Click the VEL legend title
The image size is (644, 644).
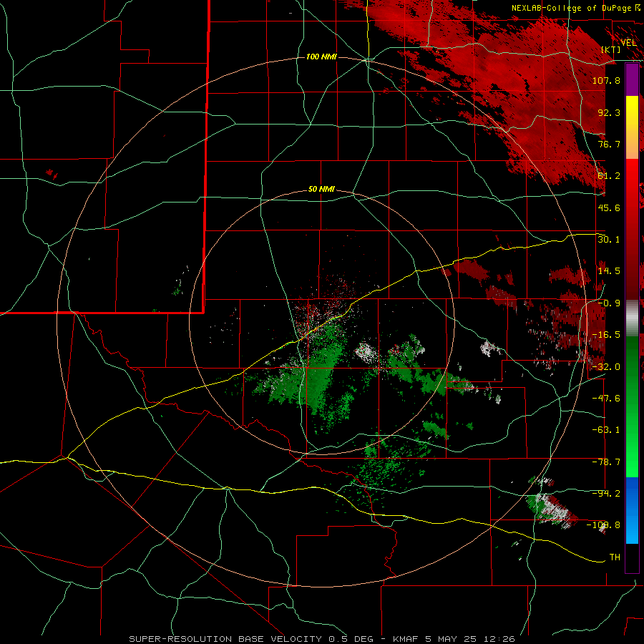point(628,43)
